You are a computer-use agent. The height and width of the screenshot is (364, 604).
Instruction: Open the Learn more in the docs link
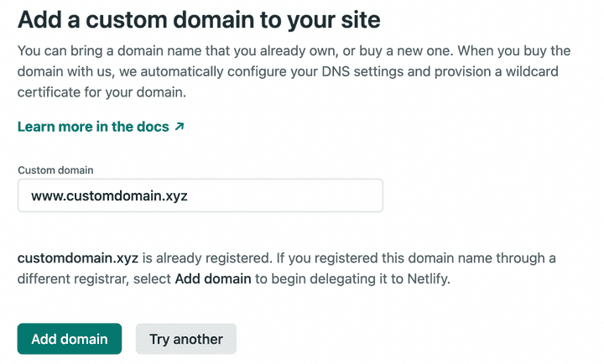pyautogui.click(x=92, y=127)
